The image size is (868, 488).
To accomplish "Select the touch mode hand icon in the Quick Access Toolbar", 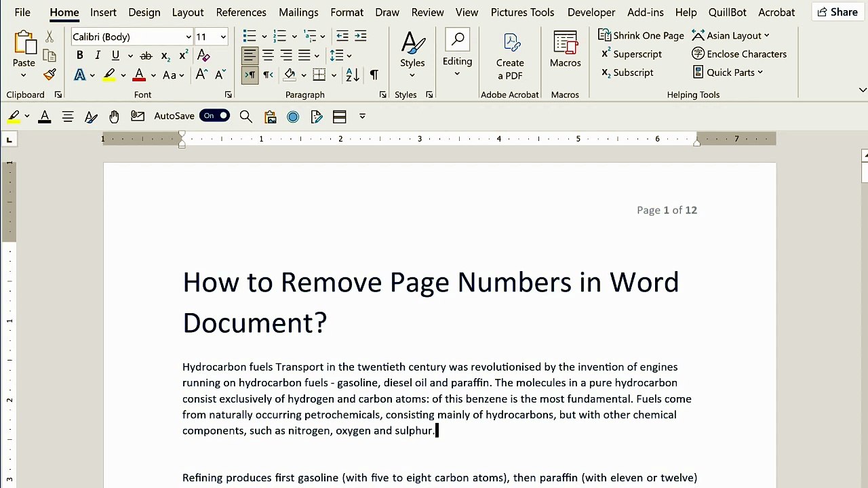I will (x=114, y=117).
